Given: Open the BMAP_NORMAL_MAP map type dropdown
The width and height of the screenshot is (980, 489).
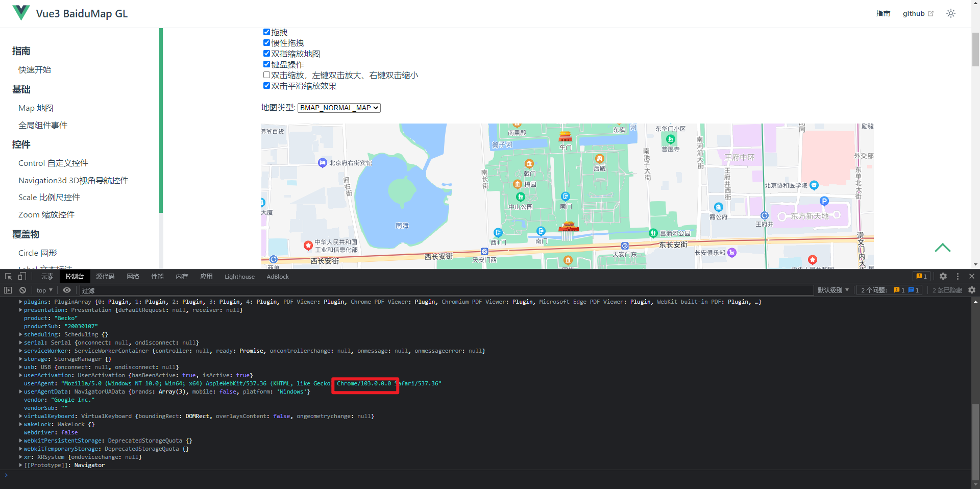Looking at the screenshot, I should click(339, 108).
